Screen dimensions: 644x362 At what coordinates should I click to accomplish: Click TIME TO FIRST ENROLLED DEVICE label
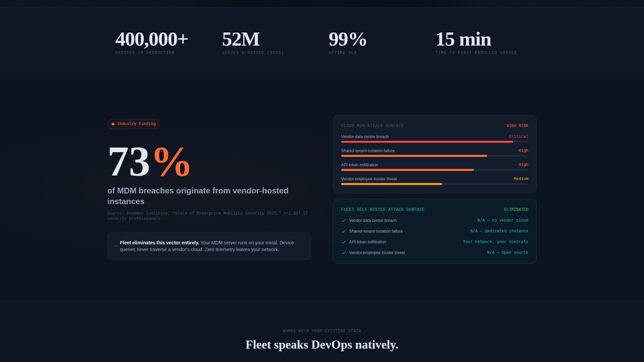[x=476, y=53]
